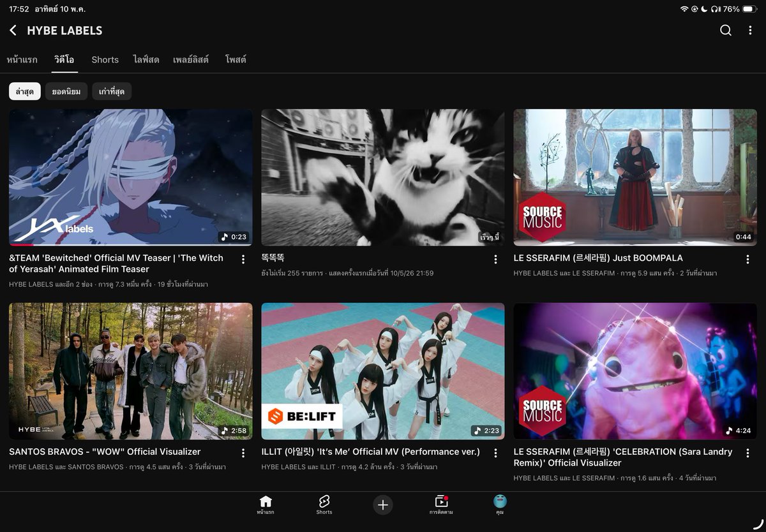Open LE SSERAFIM Just BOOMPALA title

[598, 258]
